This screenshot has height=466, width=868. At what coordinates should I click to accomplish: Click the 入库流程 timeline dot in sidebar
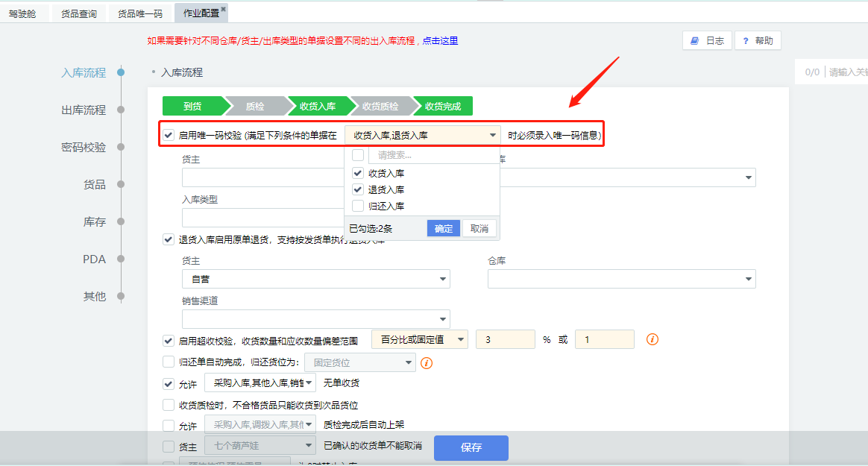[121, 72]
